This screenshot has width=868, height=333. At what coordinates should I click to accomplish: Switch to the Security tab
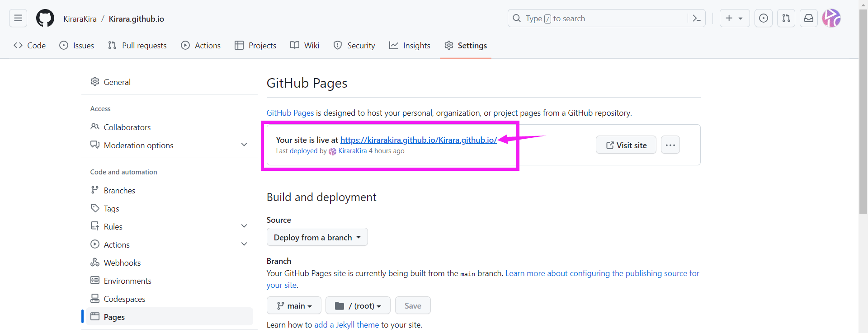[x=354, y=45]
